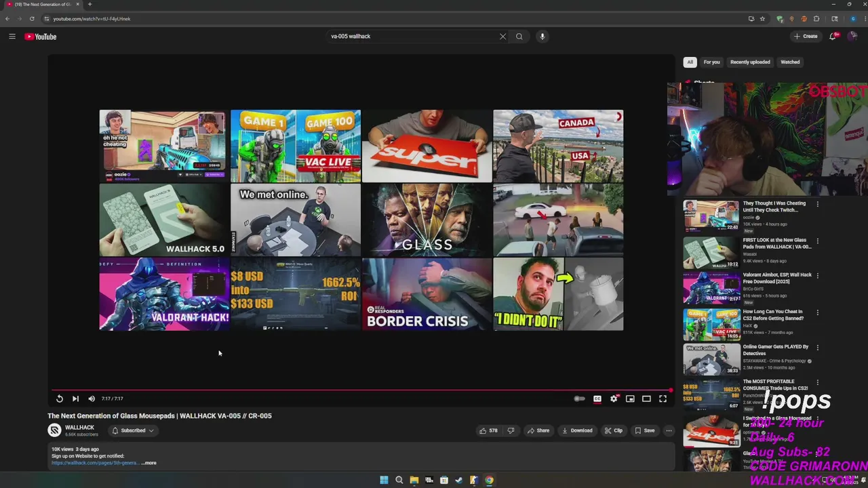868x488 pixels.
Task: Create a Clip of the video
Action: point(614,430)
